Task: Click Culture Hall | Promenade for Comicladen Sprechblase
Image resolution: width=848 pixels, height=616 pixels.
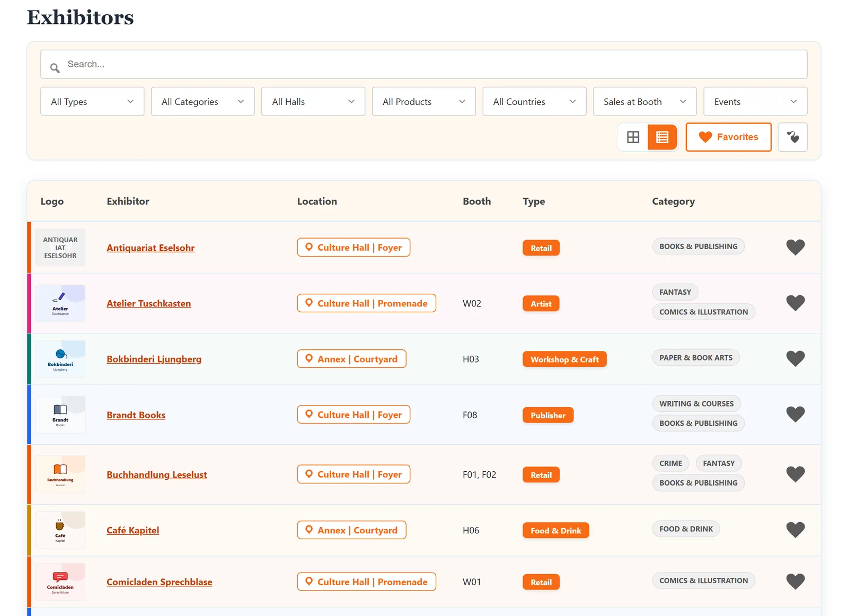Action: tap(366, 582)
